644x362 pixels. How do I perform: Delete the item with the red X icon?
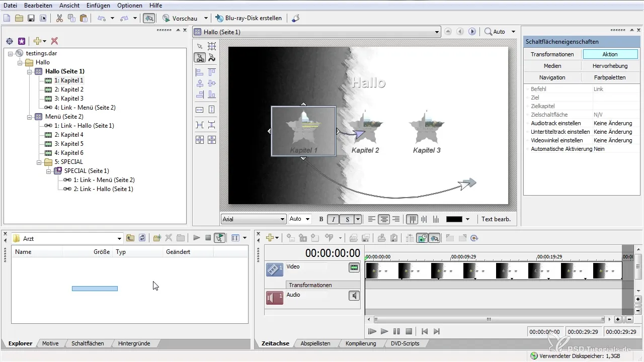tap(54, 41)
